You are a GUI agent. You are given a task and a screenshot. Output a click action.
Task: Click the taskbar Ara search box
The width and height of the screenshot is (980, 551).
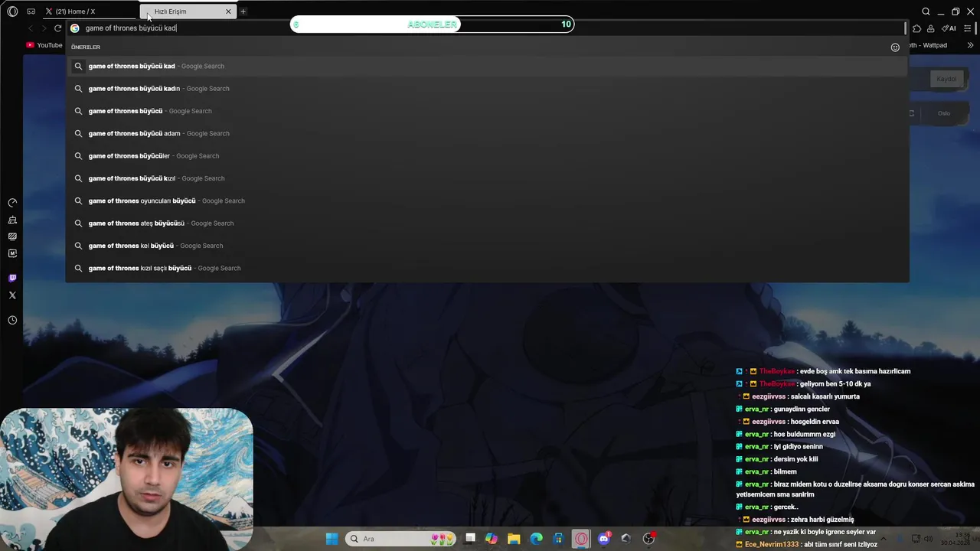[x=400, y=539]
